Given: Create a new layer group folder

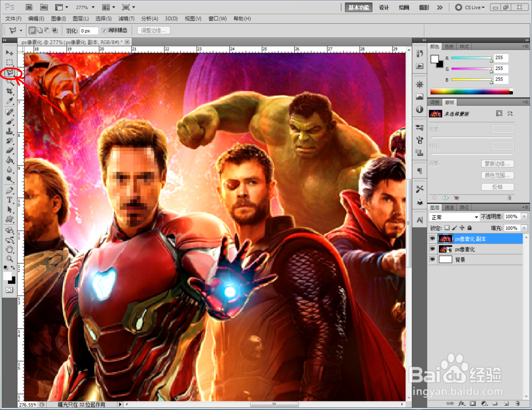Looking at the screenshot, I should tap(495, 404).
